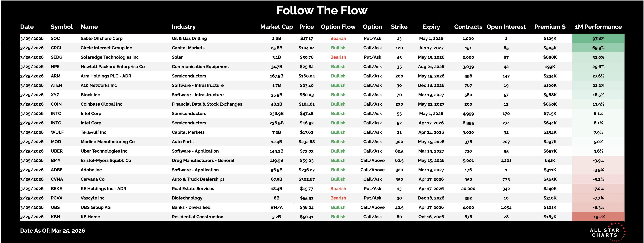Image resolution: width=644 pixels, height=243 pixels.
Task: Click the Open Interest column header
Action: click(x=506, y=27)
